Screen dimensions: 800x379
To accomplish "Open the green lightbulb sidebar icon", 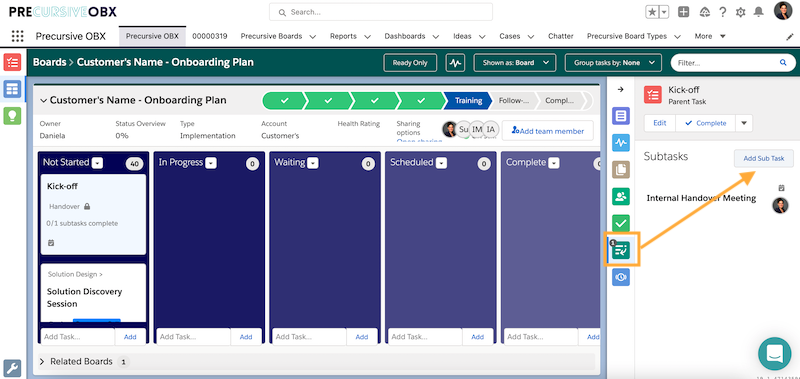I will (x=12, y=116).
